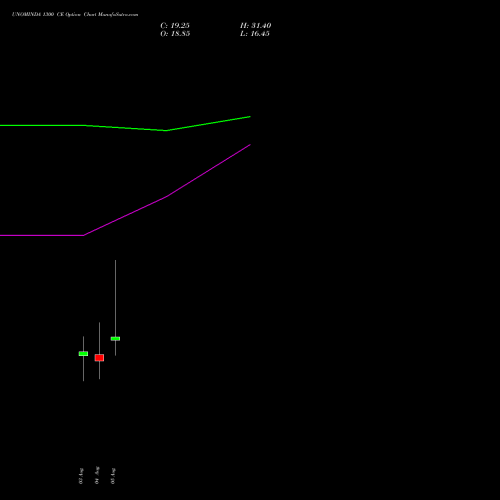Viewport: 500px width, 500px height.
Task: Click the upper wick of the red candle
Action: [99, 338]
